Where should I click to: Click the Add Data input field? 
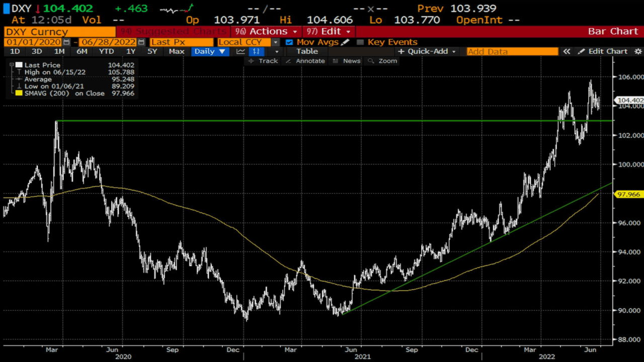[512, 51]
